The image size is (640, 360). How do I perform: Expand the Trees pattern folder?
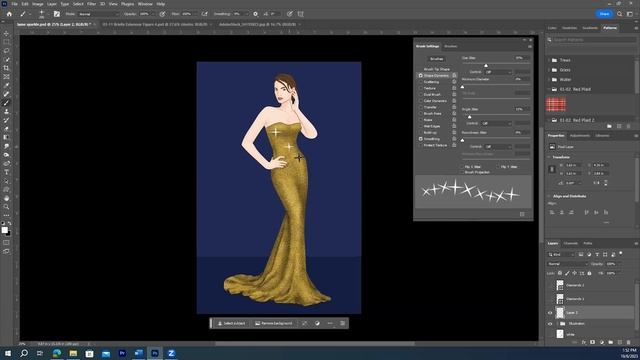click(549, 60)
